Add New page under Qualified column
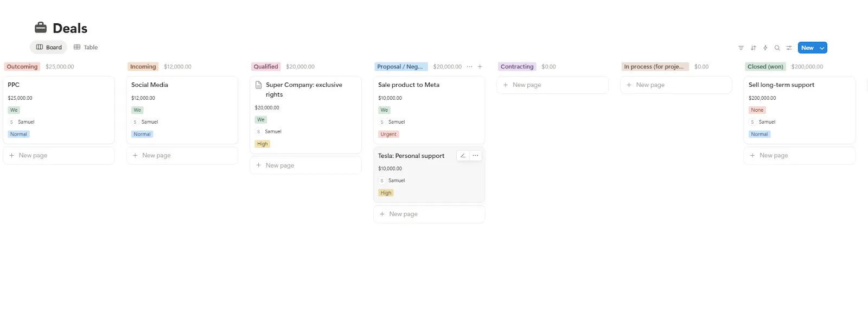The width and height of the screenshot is (868, 325). (x=305, y=165)
